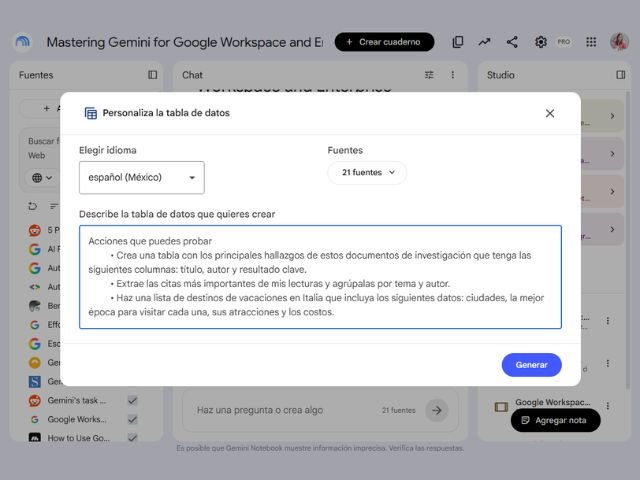Select the Gemini's task source row
The width and height of the screenshot is (640, 480).
(83, 400)
